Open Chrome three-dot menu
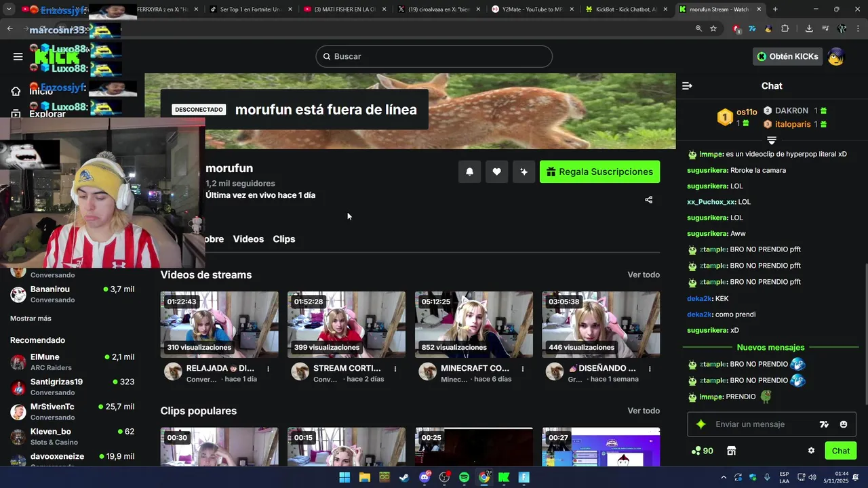This screenshot has width=868, height=488. [856, 28]
